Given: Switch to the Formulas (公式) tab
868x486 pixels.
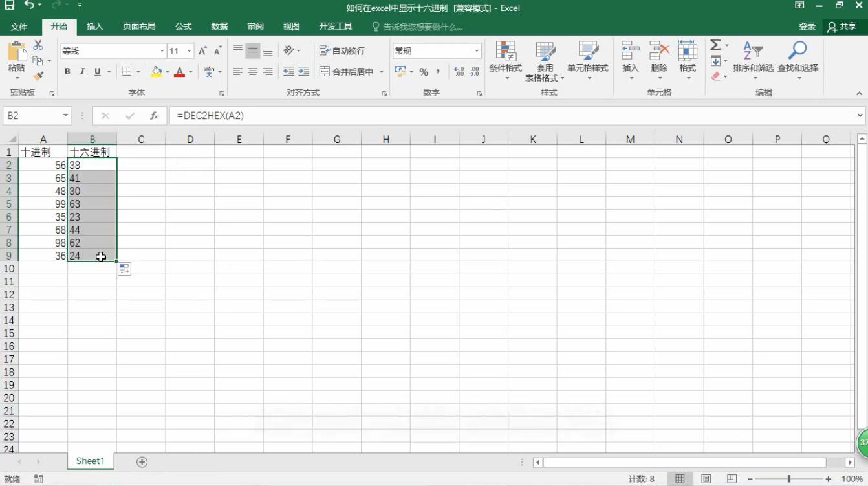Looking at the screenshot, I should 184,27.
